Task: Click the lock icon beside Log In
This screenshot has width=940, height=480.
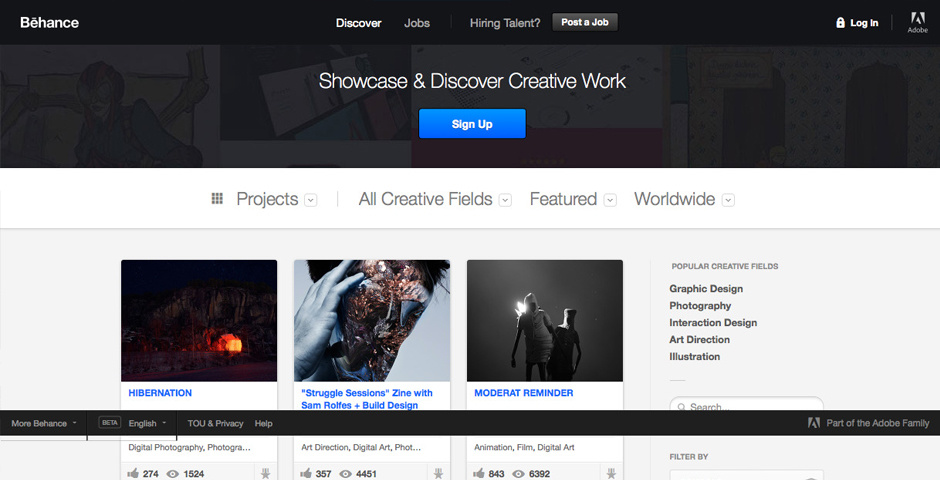Action: (840, 23)
